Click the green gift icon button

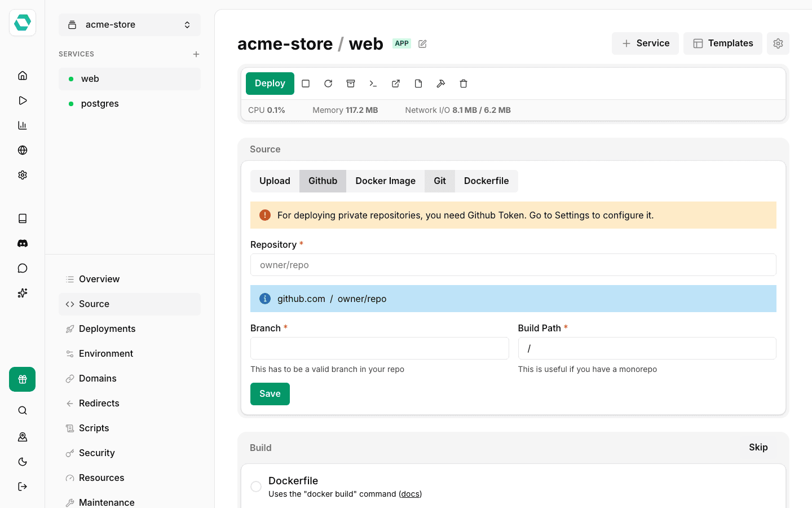tap(23, 379)
